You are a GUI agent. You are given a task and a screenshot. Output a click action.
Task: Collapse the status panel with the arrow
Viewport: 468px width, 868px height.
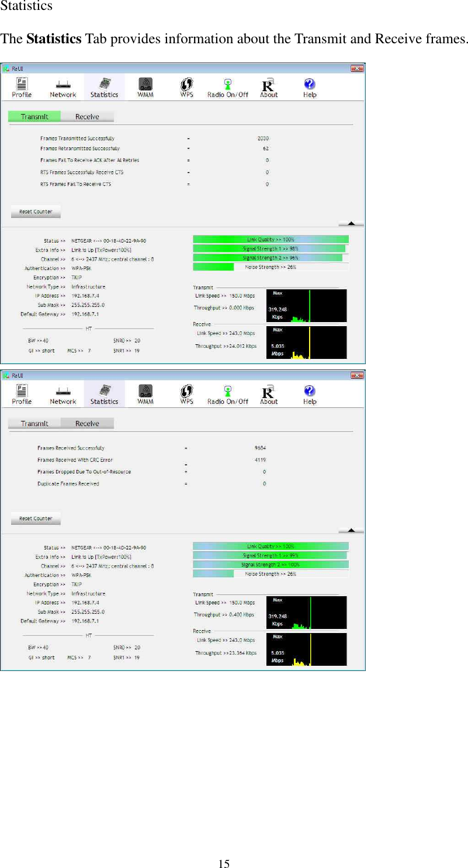(351, 223)
